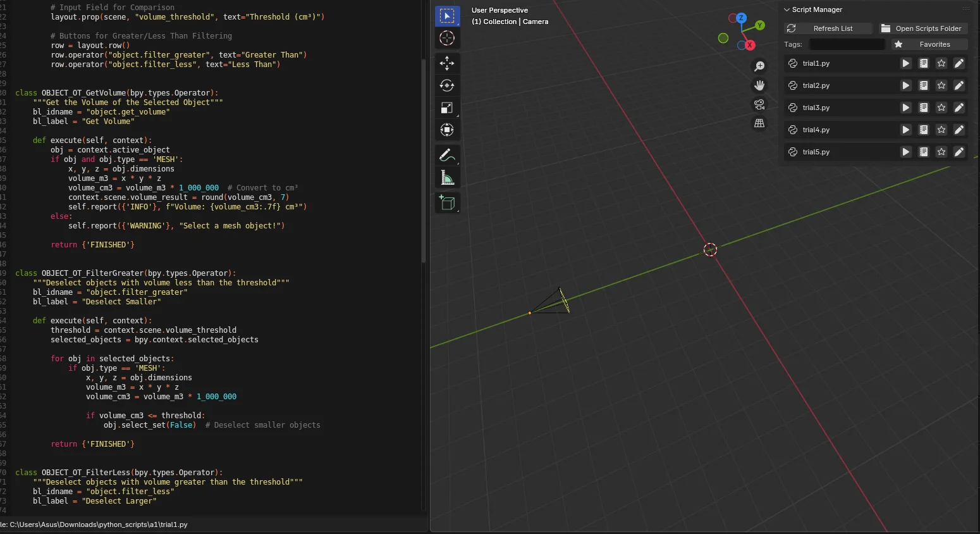Run the trial3.py script
This screenshot has width=980, height=534.
[906, 108]
